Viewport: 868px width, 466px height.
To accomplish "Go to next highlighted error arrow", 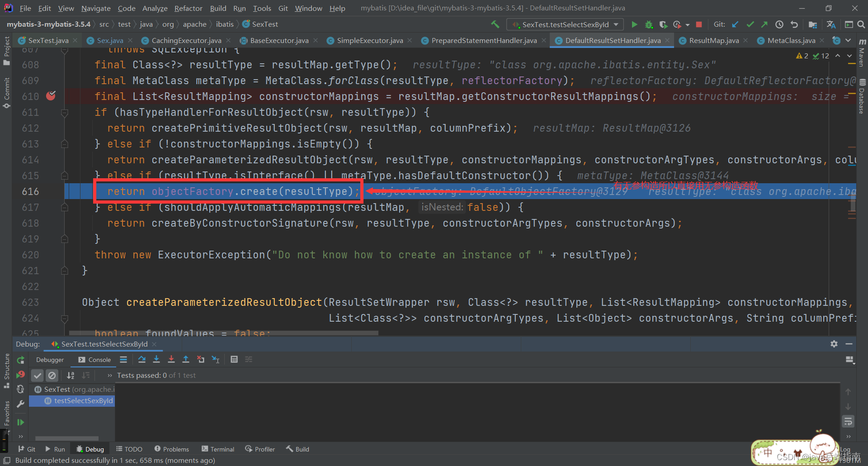I will coord(849,56).
